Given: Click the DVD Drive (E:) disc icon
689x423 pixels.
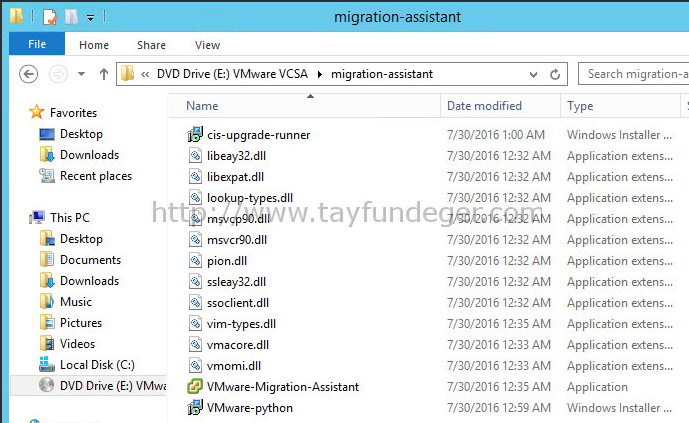Looking at the screenshot, I should click(x=47, y=385).
